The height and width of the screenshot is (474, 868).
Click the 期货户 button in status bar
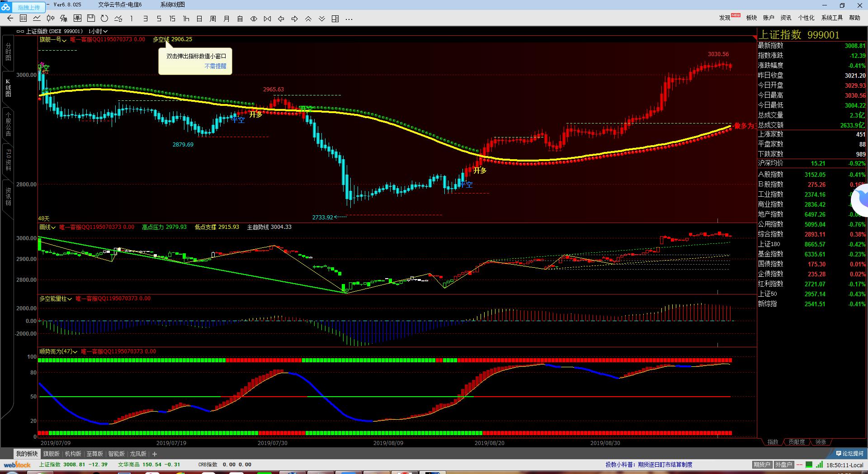point(762,465)
